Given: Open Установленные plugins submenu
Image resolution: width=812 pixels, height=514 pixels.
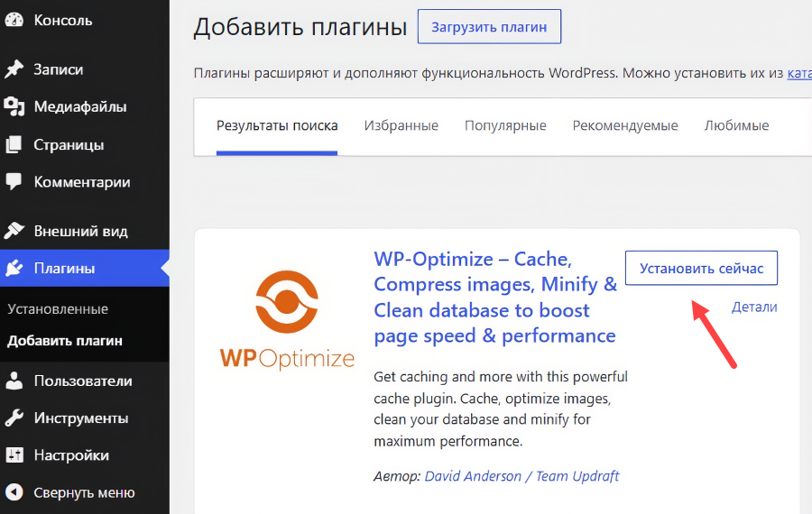Looking at the screenshot, I should coord(58,309).
